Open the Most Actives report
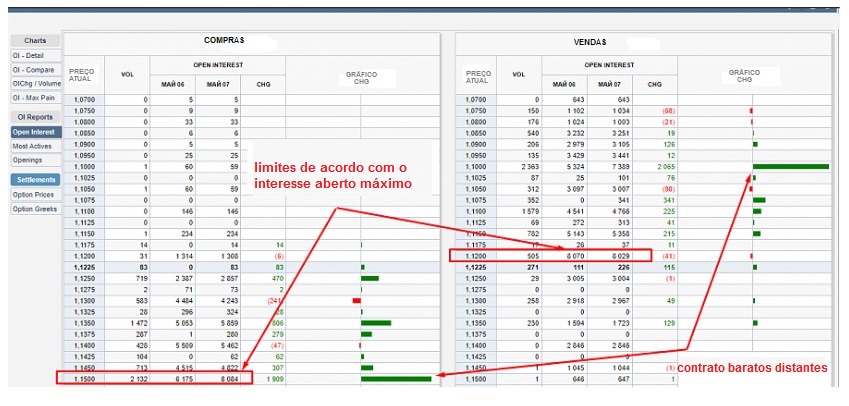 click(31, 146)
